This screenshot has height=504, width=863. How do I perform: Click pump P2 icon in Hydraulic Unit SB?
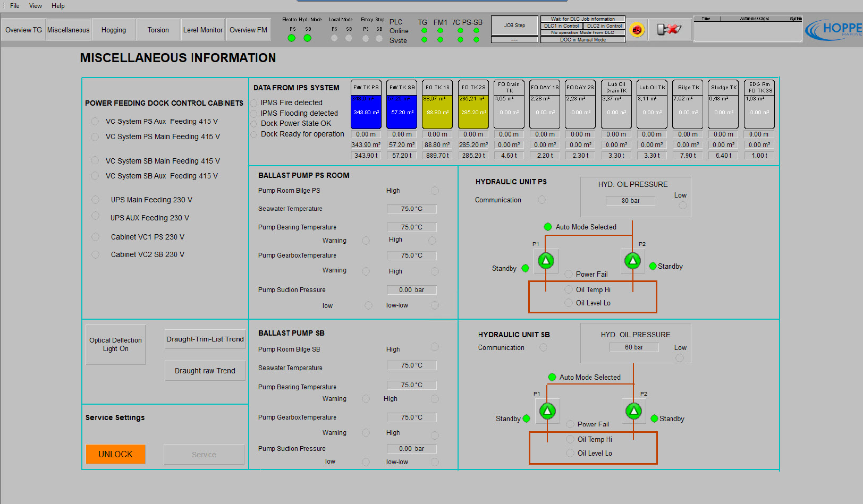(633, 411)
